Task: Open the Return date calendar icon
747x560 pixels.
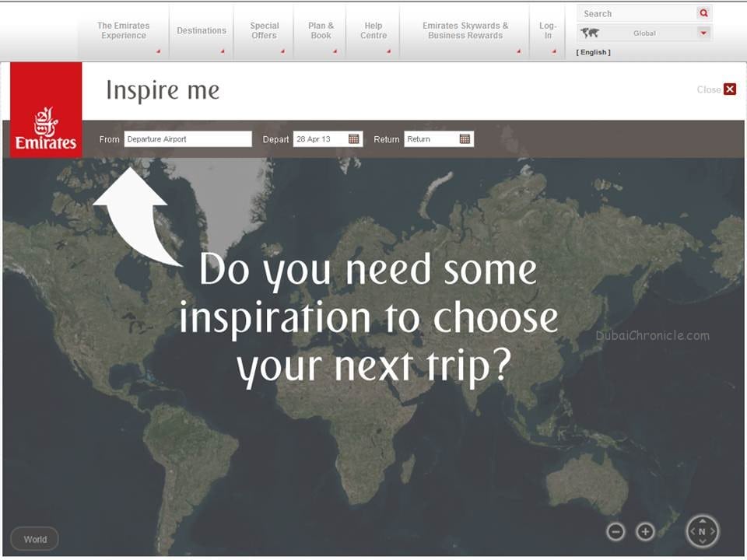Action: click(465, 139)
